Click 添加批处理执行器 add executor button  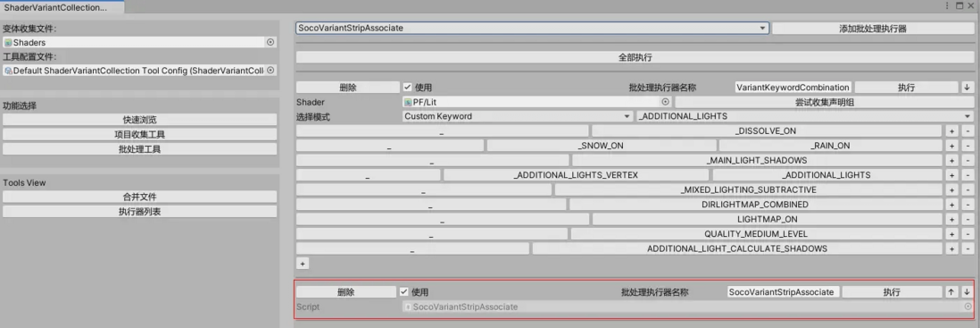click(x=873, y=29)
